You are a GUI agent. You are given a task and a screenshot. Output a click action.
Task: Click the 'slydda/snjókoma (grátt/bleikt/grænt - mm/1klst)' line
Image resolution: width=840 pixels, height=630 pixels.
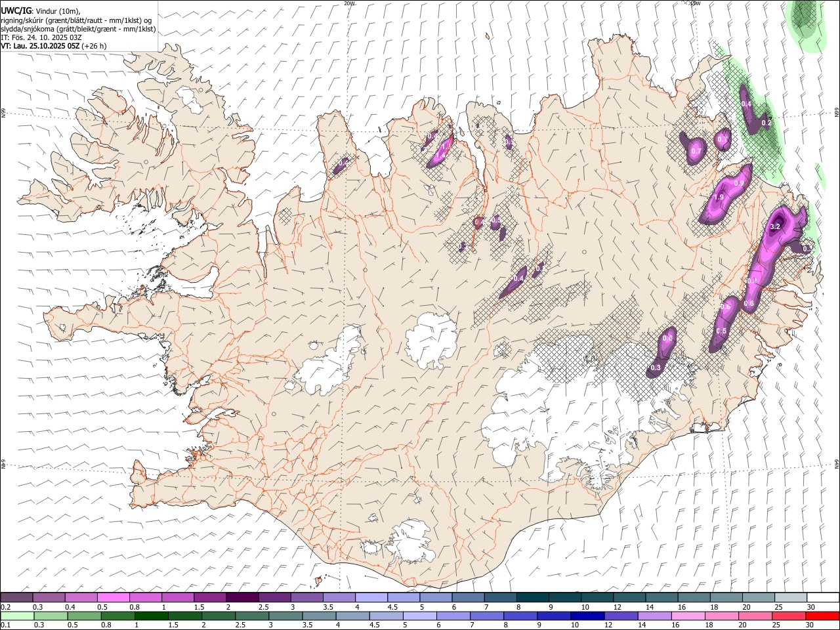click(x=78, y=29)
